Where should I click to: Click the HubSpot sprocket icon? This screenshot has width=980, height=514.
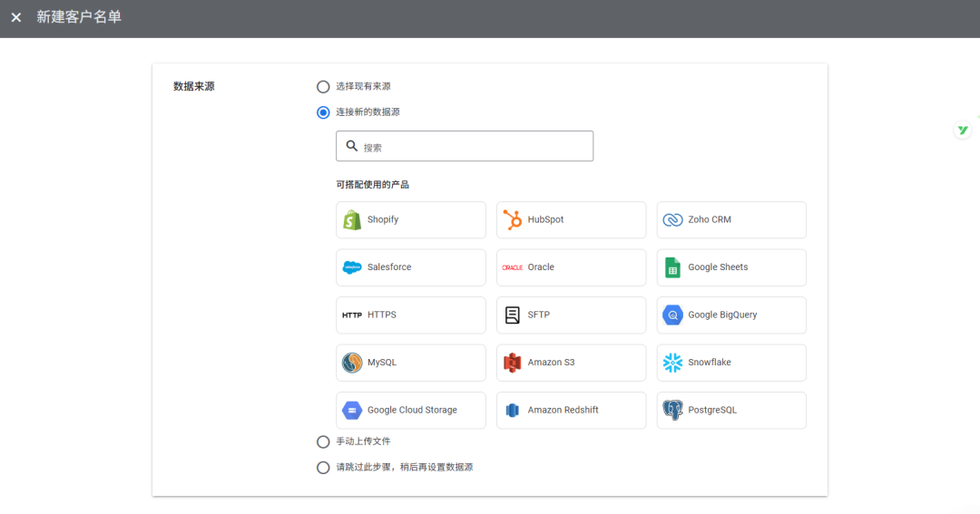513,220
